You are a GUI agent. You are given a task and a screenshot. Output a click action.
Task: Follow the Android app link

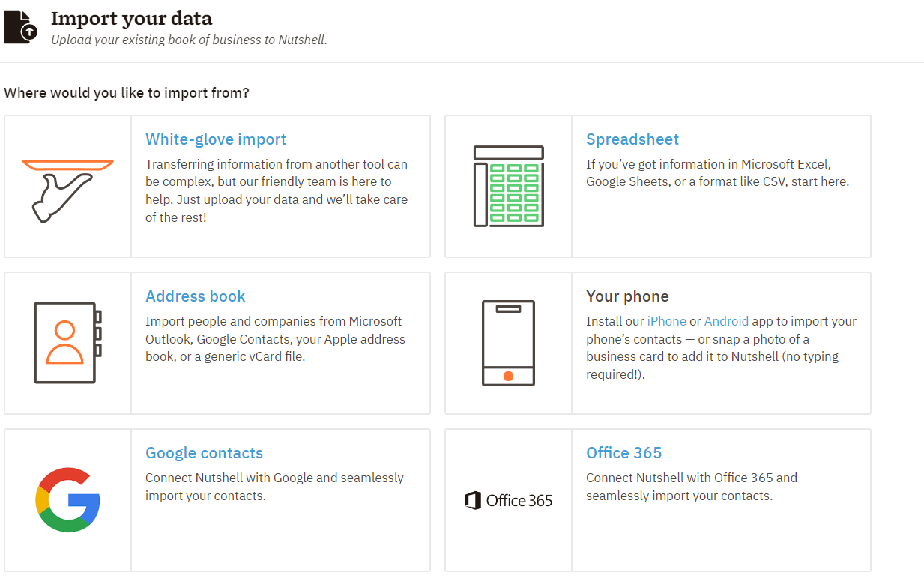726,321
